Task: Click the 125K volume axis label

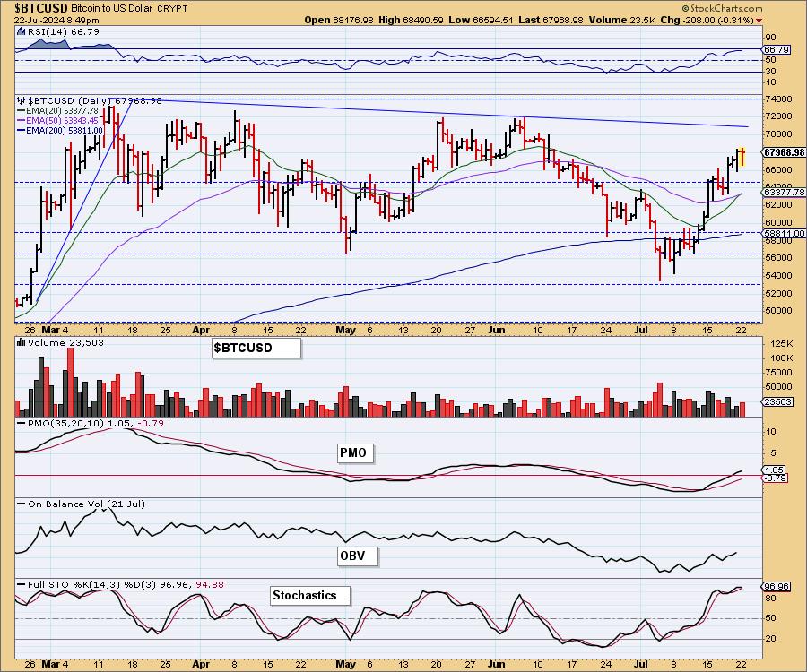Action: [781, 343]
